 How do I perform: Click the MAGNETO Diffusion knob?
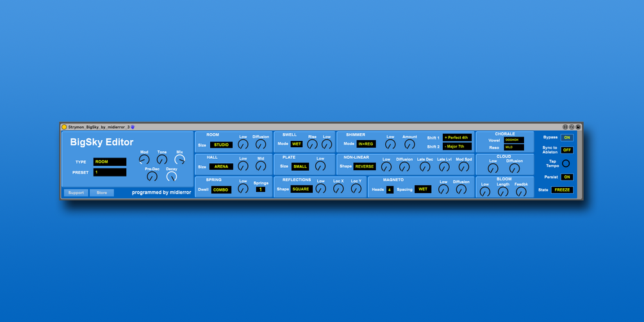(x=461, y=189)
